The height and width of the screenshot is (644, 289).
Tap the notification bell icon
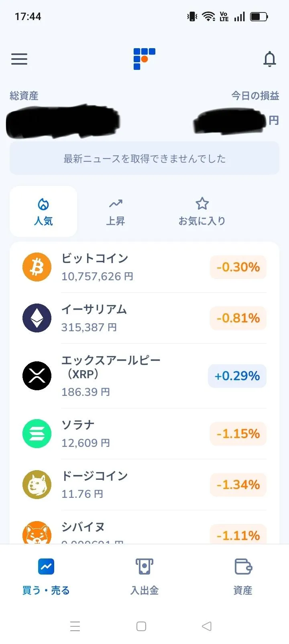point(270,59)
